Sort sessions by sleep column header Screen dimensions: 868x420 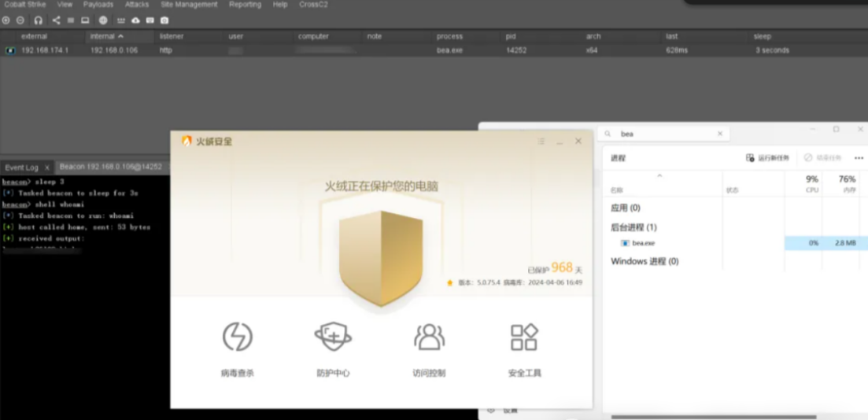(x=762, y=36)
